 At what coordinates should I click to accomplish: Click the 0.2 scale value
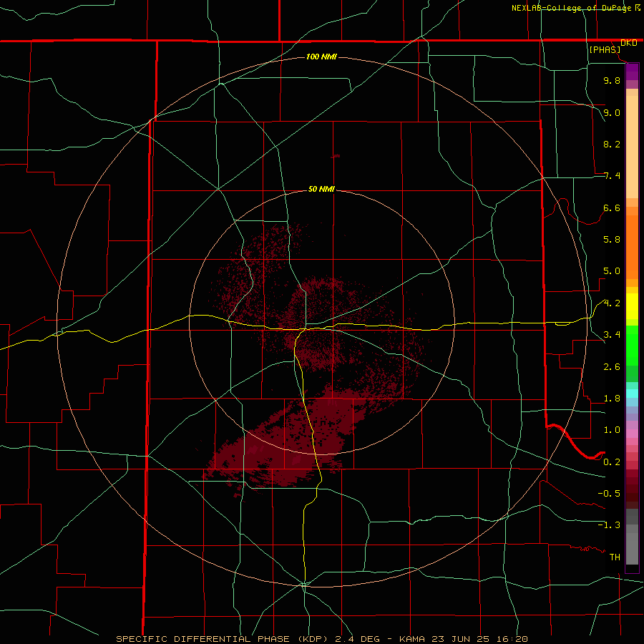[x=612, y=462]
